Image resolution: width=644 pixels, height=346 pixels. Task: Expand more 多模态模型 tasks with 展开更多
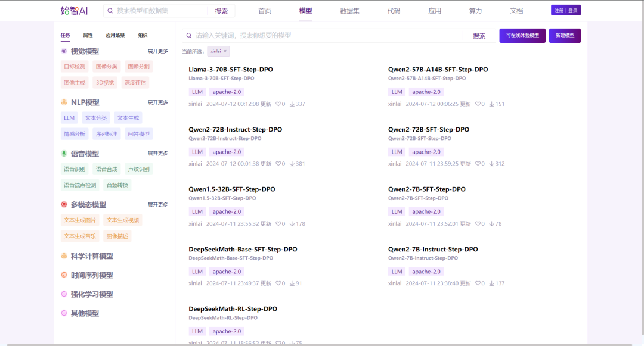coord(157,205)
